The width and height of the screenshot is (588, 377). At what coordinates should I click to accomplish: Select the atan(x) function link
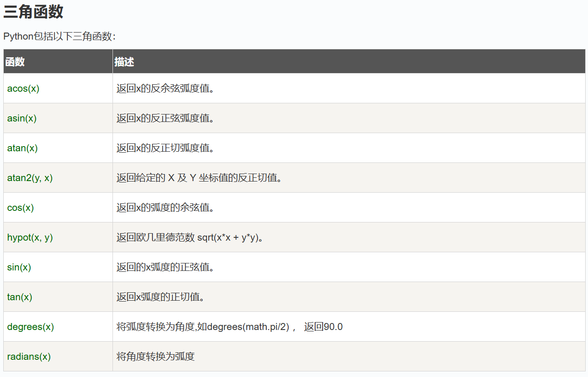(x=22, y=148)
